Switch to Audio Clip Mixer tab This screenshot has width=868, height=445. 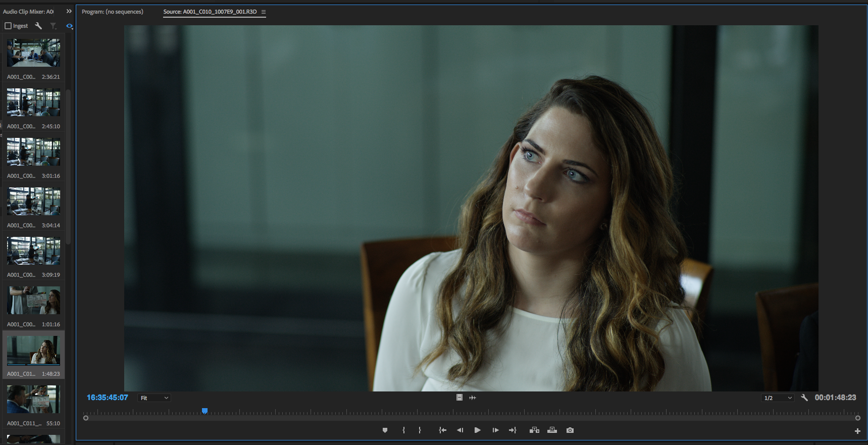click(x=28, y=12)
